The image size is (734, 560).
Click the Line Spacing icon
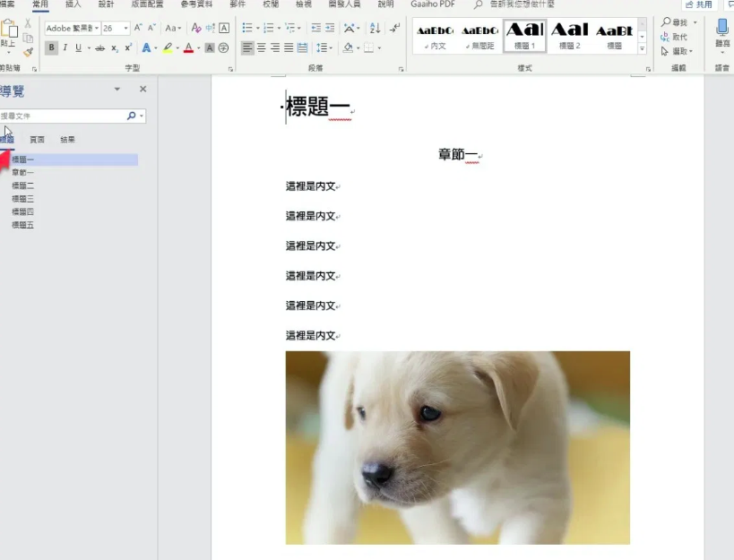(x=321, y=47)
